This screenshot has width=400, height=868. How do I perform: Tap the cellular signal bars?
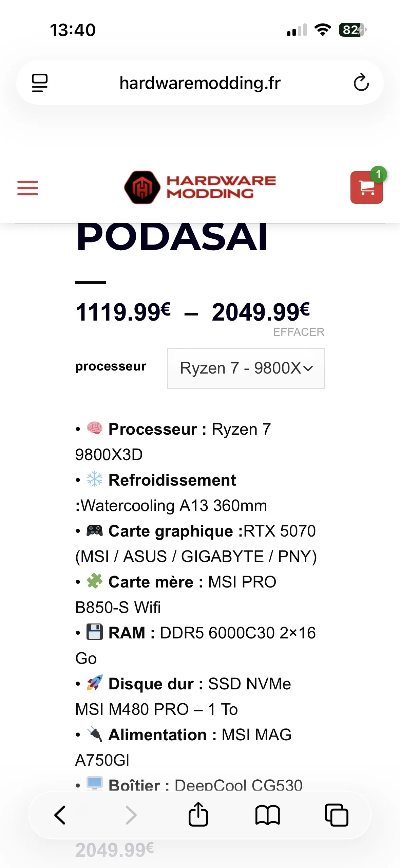[297, 30]
